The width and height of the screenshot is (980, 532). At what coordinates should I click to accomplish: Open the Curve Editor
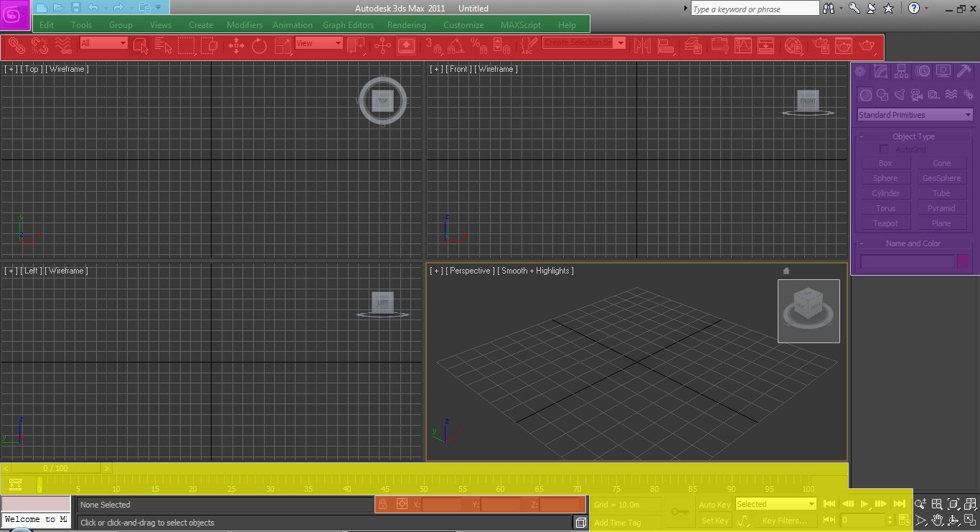point(743,47)
